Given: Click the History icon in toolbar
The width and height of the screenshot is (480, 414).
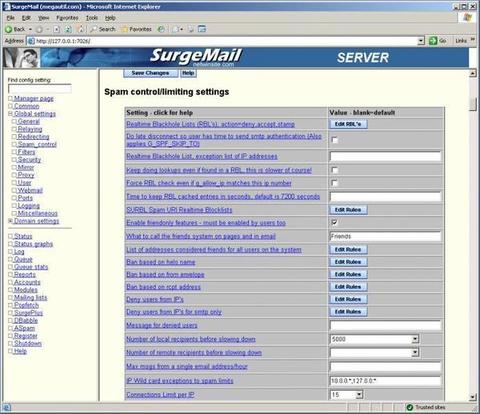Looking at the screenshot, I should click(x=161, y=29).
